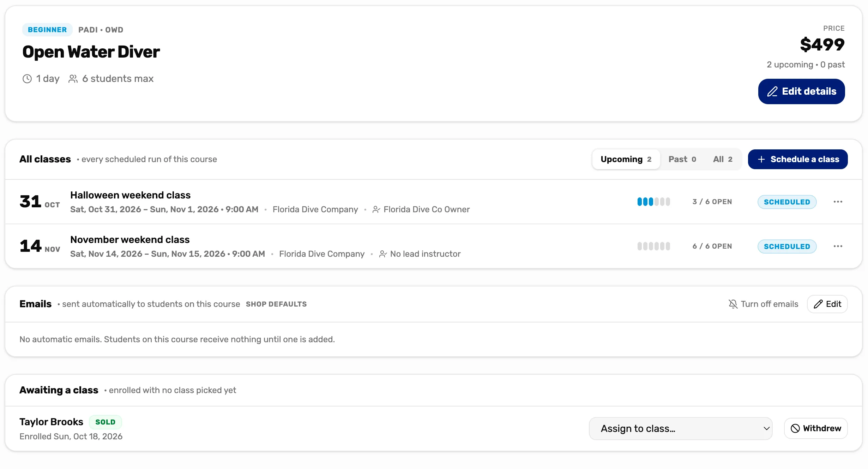Click the SHOP DEFAULTS label

276,304
